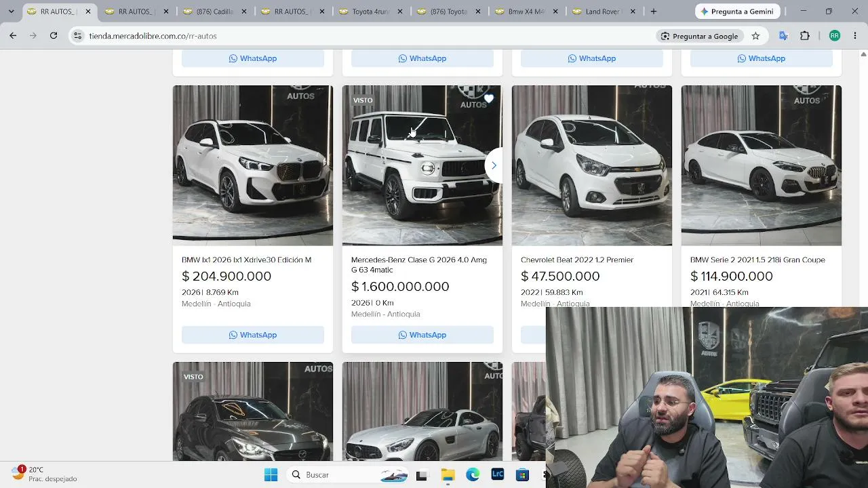This screenshot has width=868, height=488.
Task: Open the white Mercedes G-Class photo
Action: tap(422, 165)
